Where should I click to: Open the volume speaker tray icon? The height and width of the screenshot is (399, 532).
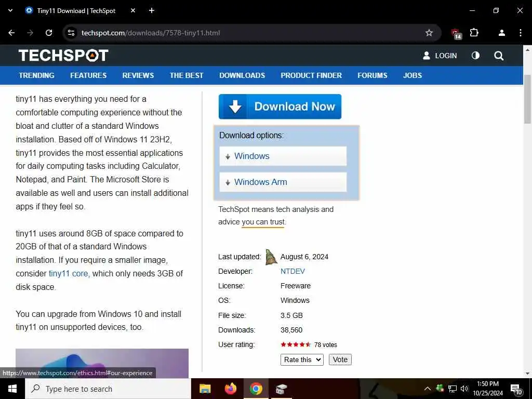464,389
